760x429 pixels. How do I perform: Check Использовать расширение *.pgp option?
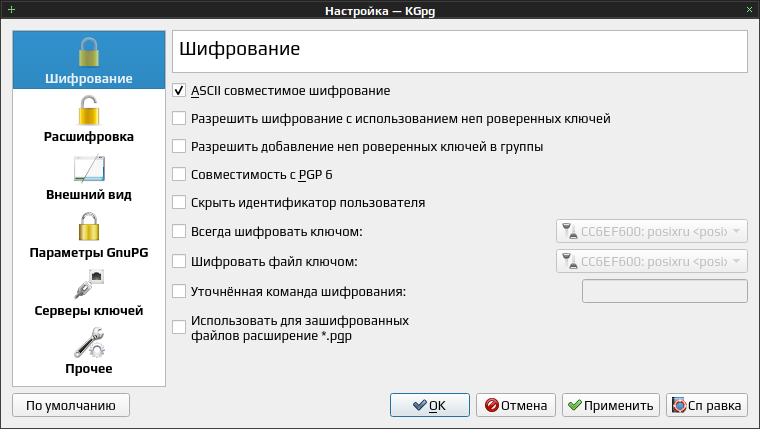pos(179,327)
